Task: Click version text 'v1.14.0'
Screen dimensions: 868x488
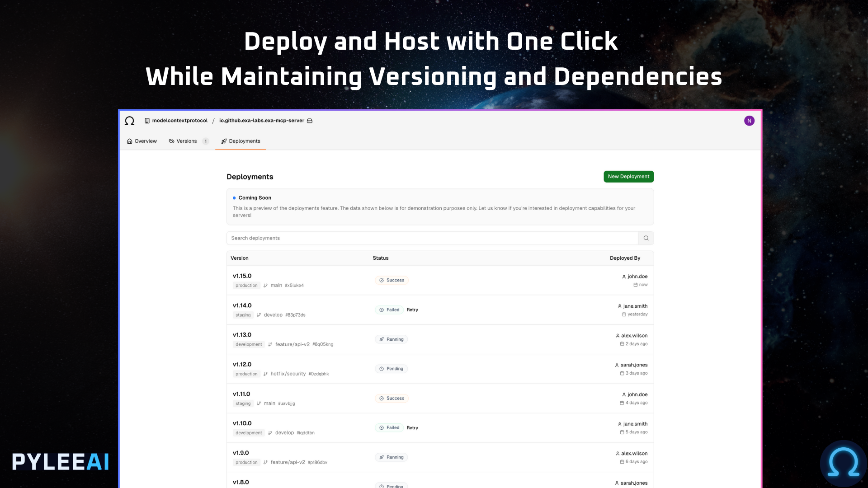Action: [x=242, y=306]
